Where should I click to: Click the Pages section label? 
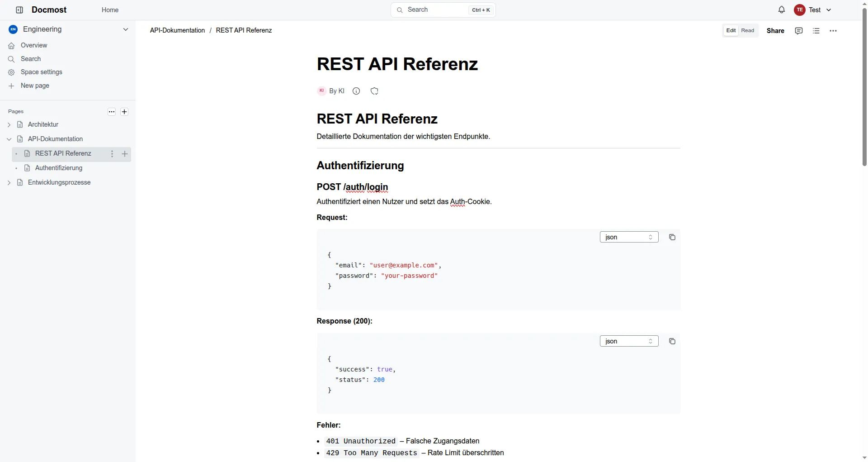click(x=16, y=111)
